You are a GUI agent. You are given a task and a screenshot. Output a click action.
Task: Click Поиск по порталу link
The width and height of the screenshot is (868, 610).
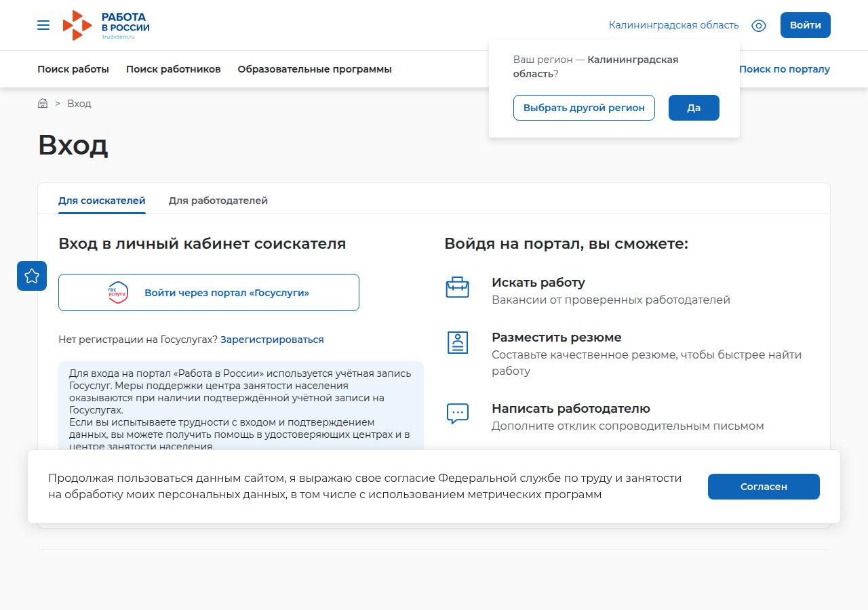pyautogui.click(x=785, y=69)
